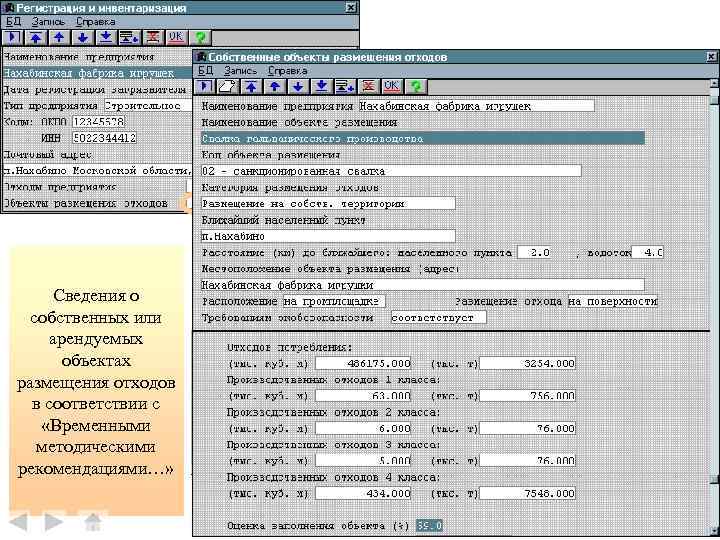Click Расположение field на промплощадке

(334, 301)
